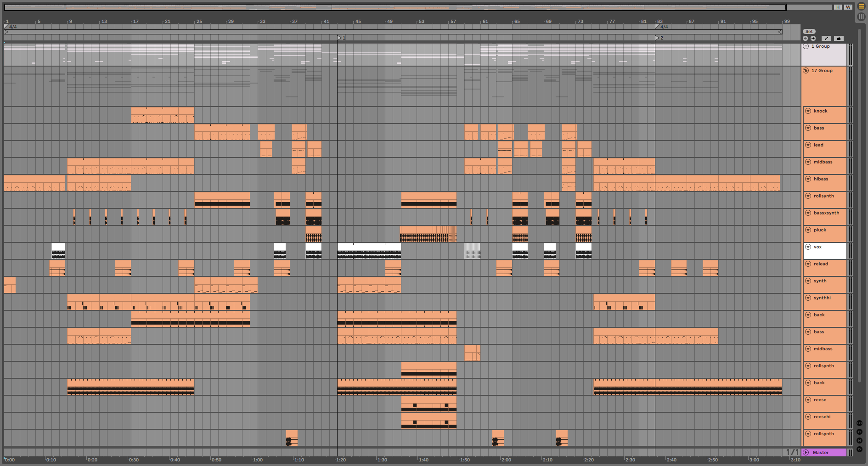
Task: Click the H optimize height button
Action: pos(838,7)
